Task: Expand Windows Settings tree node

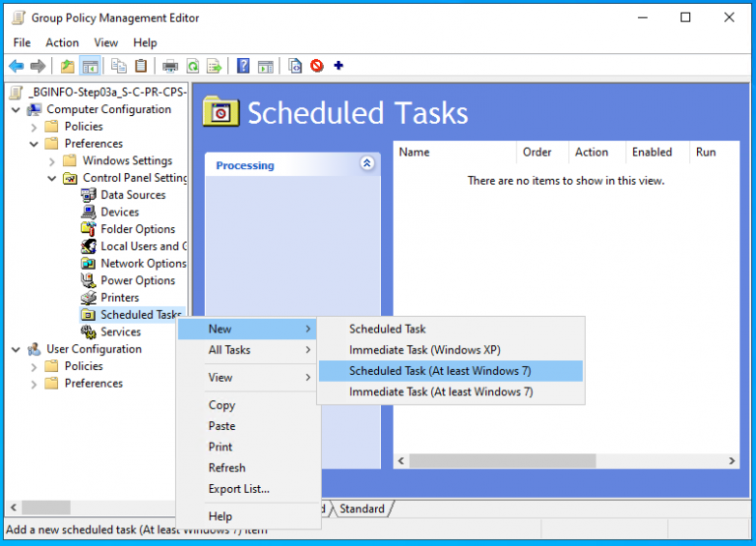Action: (x=51, y=160)
